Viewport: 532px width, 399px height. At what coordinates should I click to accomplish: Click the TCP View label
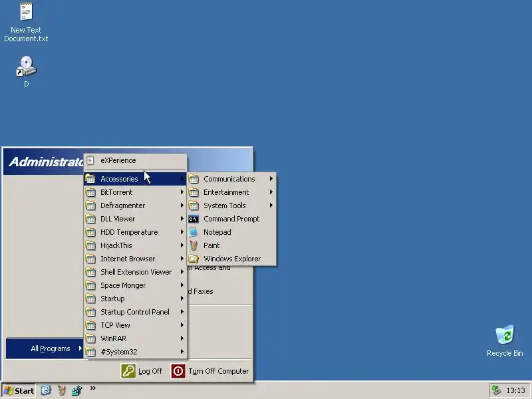pos(115,325)
